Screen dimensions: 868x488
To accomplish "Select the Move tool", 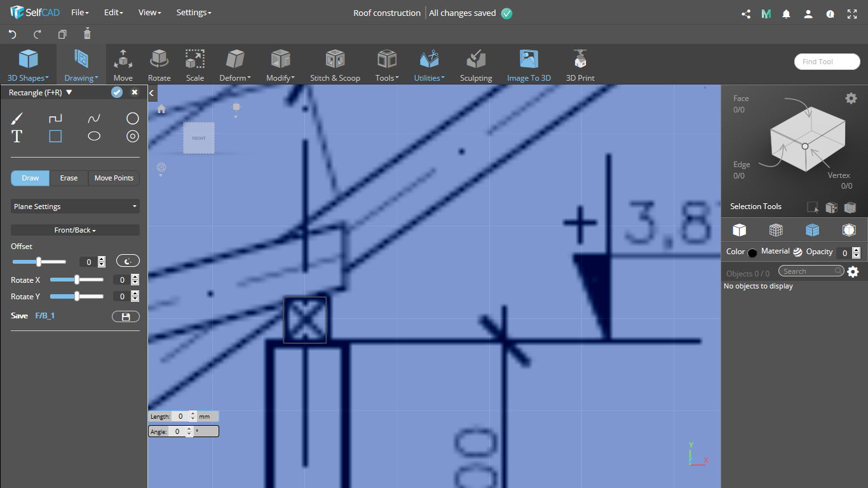I will coord(123,65).
